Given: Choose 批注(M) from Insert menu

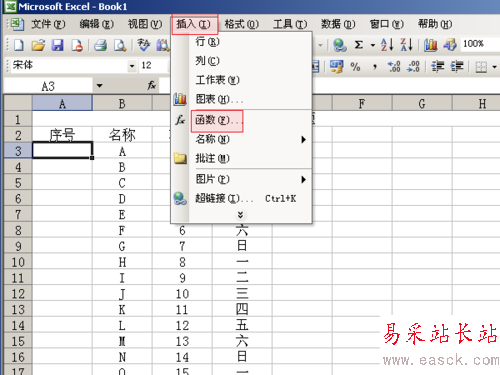Looking at the screenshot, I should [241, 158].
